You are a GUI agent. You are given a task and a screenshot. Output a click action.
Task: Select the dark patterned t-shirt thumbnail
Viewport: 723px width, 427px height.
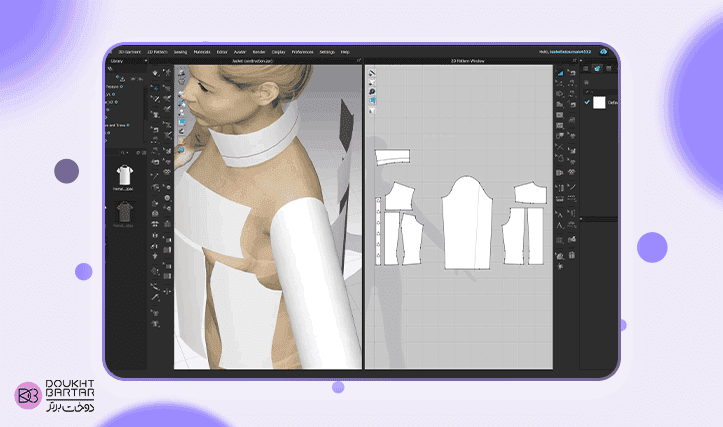coord(124,212)
